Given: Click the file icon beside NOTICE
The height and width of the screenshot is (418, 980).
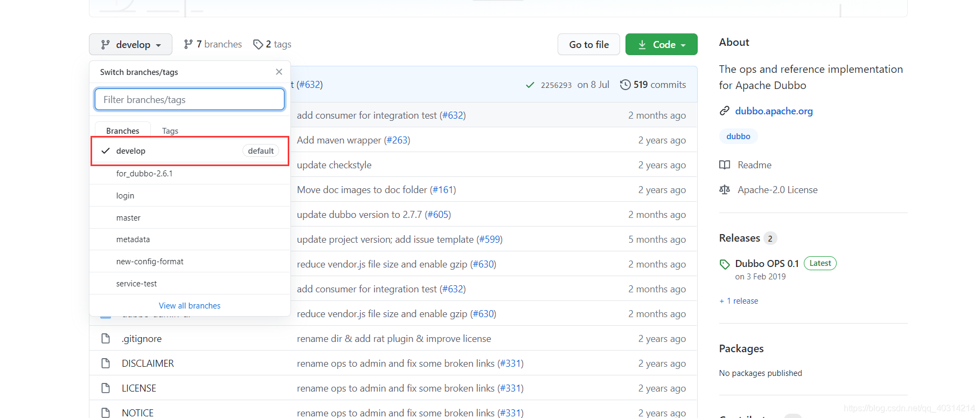Looking at the screenshot, I should click(106, 413).
